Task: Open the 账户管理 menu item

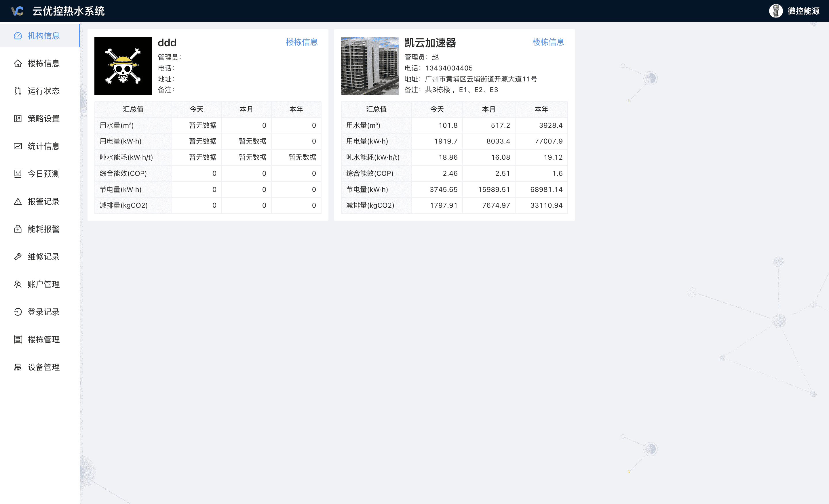Action: pos(43,284)
